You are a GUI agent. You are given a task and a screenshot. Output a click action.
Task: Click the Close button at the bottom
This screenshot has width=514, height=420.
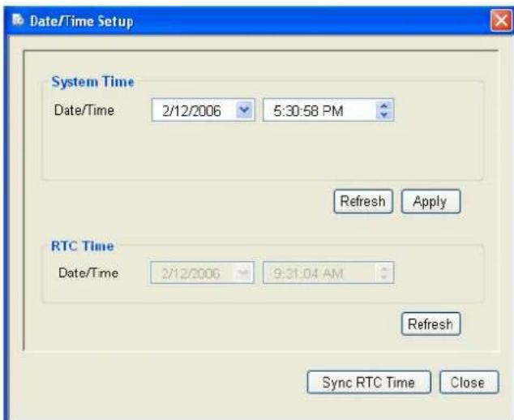(469, 382)
